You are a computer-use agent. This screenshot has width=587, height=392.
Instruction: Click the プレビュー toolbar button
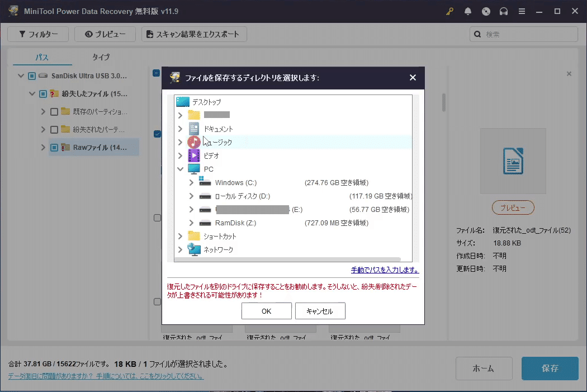[x=105, y=34]
